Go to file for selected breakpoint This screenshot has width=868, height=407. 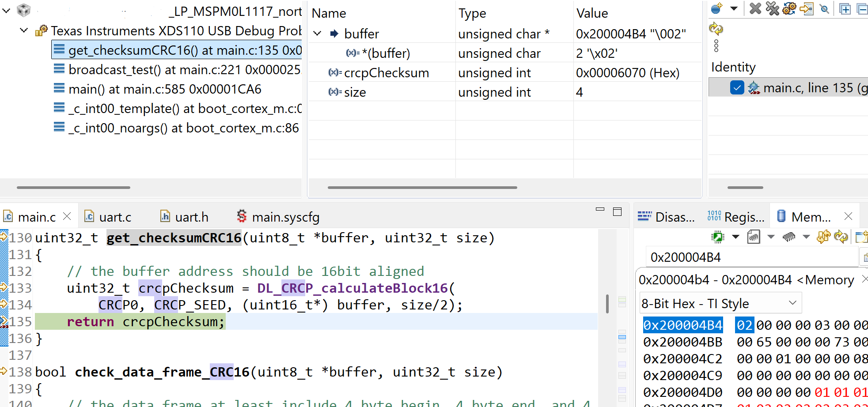tap(807, 8)
